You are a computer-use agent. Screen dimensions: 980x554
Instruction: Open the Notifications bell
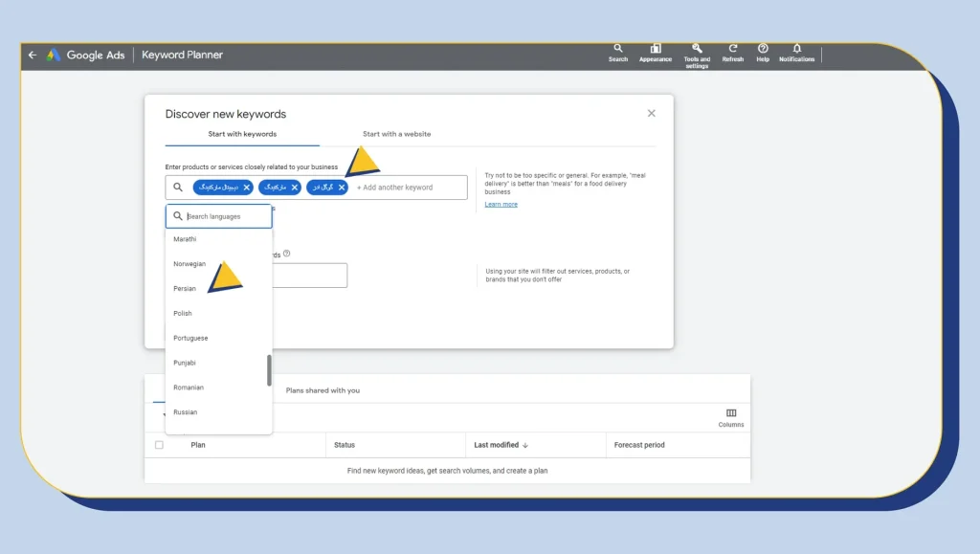point(796,53)
